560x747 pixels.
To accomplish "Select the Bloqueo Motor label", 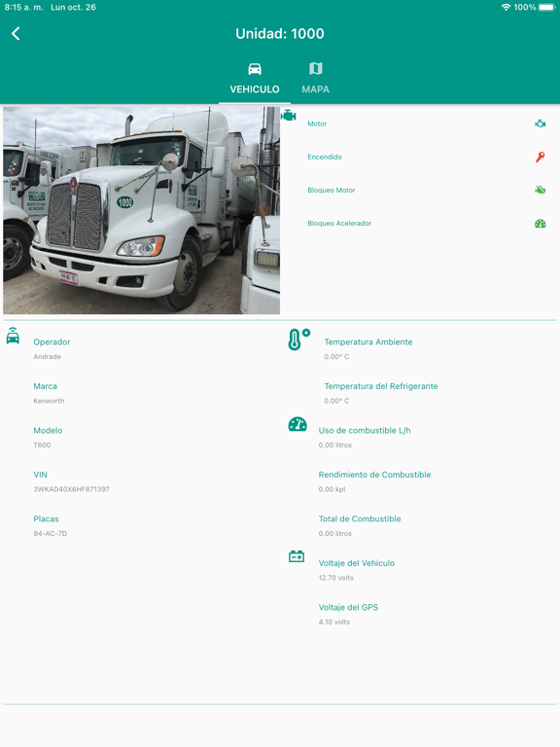I will 331,190.
